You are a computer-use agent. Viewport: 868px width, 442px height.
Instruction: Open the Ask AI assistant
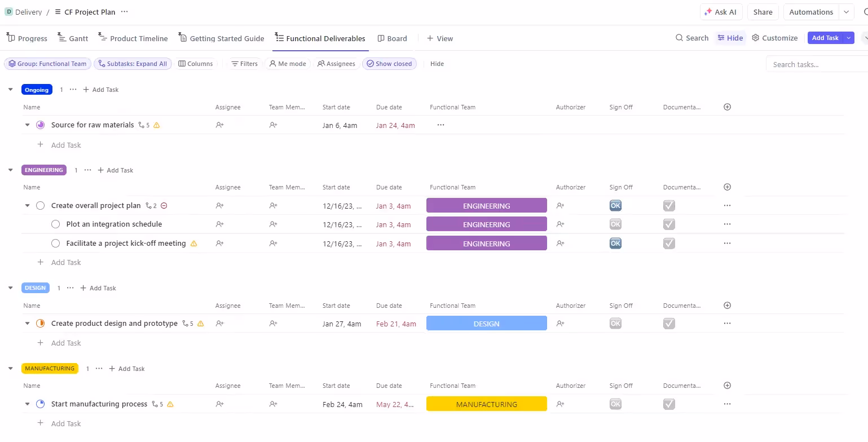721,12
